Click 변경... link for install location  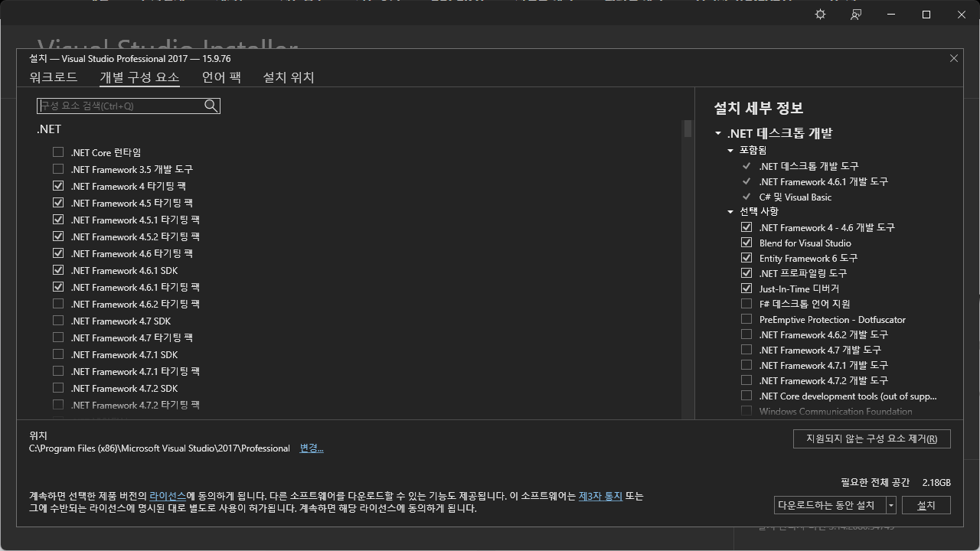[x=312, y=448]
